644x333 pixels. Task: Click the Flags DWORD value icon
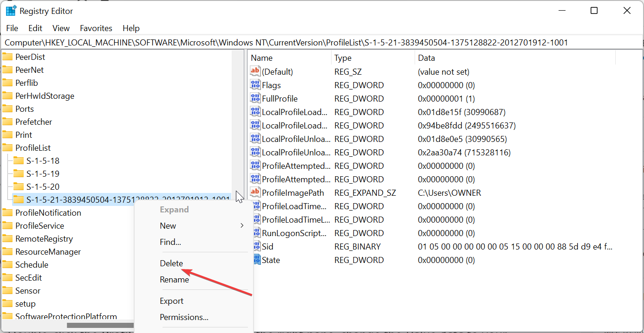[x=255, y=85]
